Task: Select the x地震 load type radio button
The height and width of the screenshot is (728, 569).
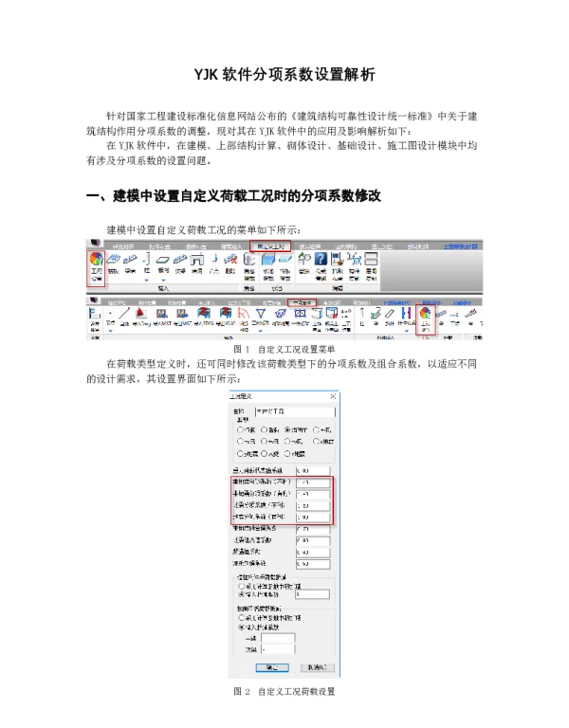Action: coord(317,441)
